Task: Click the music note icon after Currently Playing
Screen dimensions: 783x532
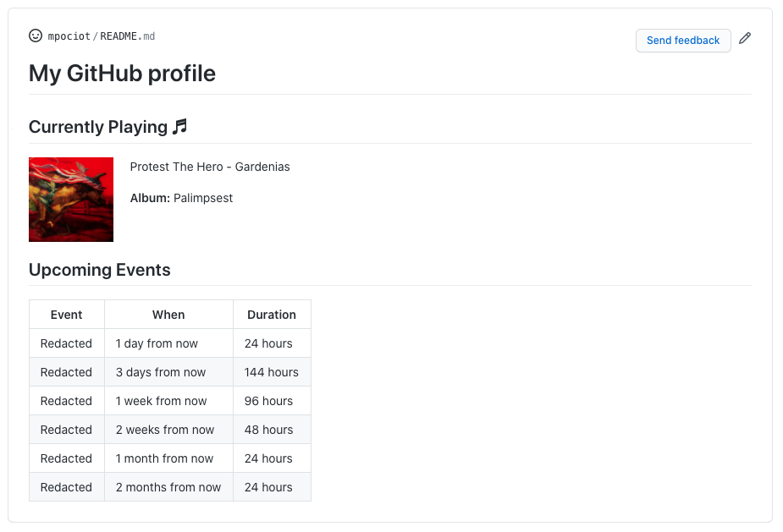Action: (x=179, y=127)
